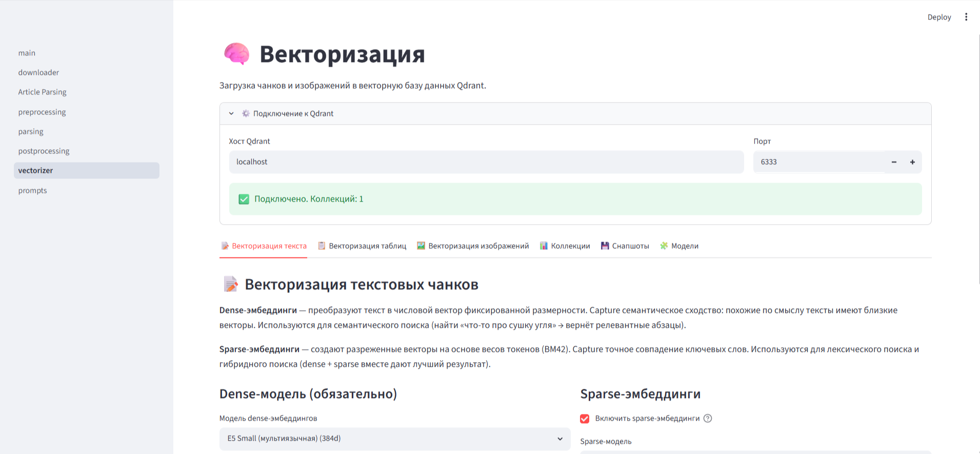Click the memo icon beside Векторизация текстовых чанков

coord(231,284)
